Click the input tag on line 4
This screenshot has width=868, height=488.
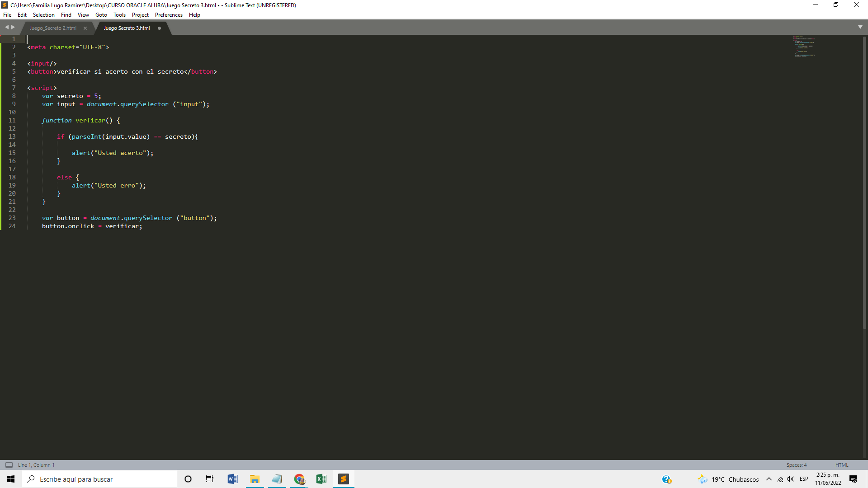coord(42,64)
